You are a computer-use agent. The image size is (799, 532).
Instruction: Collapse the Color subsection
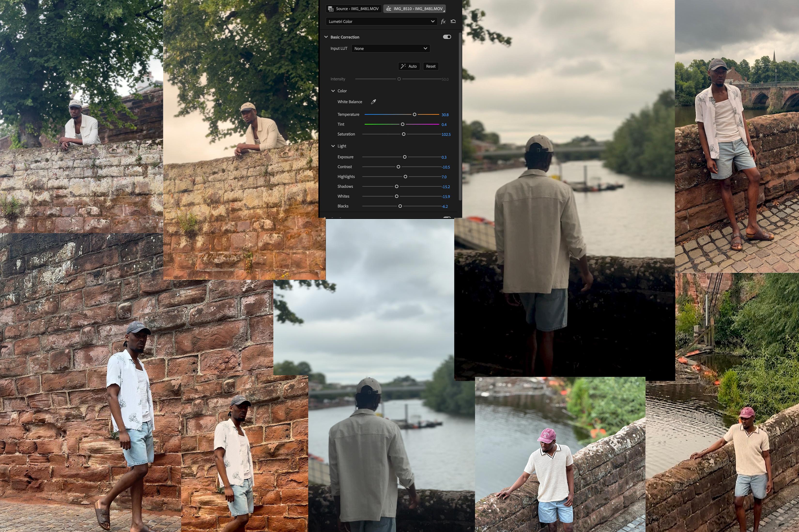[333, 91]
